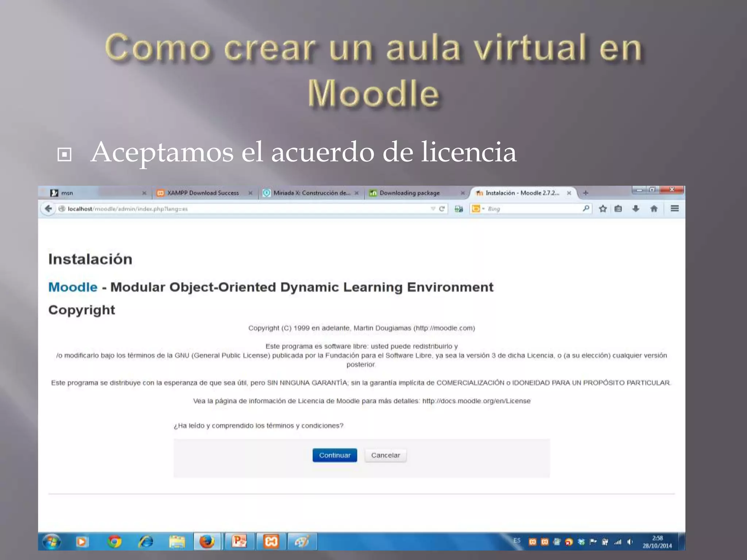Click the ¿Ha leído y comprendido question text

[259, 426]
